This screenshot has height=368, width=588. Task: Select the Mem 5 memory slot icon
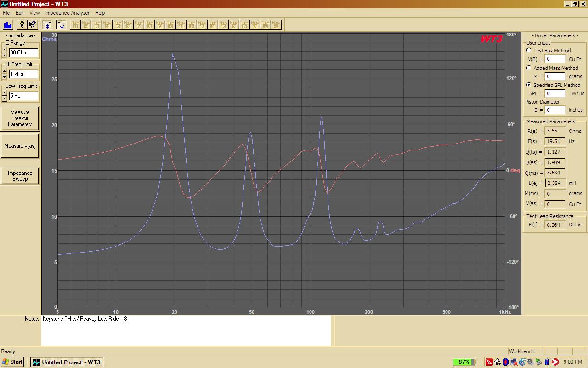pyautogui.click(x=118, y=24)
